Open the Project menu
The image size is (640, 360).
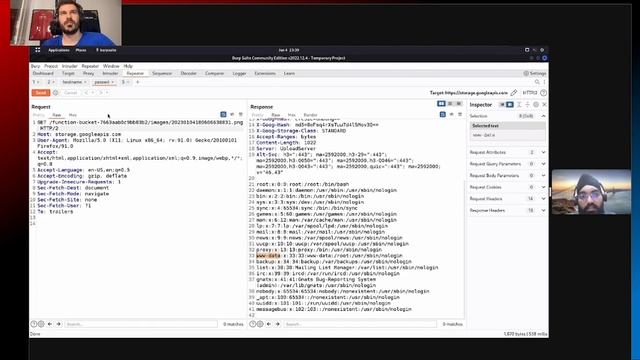point(51,66)
